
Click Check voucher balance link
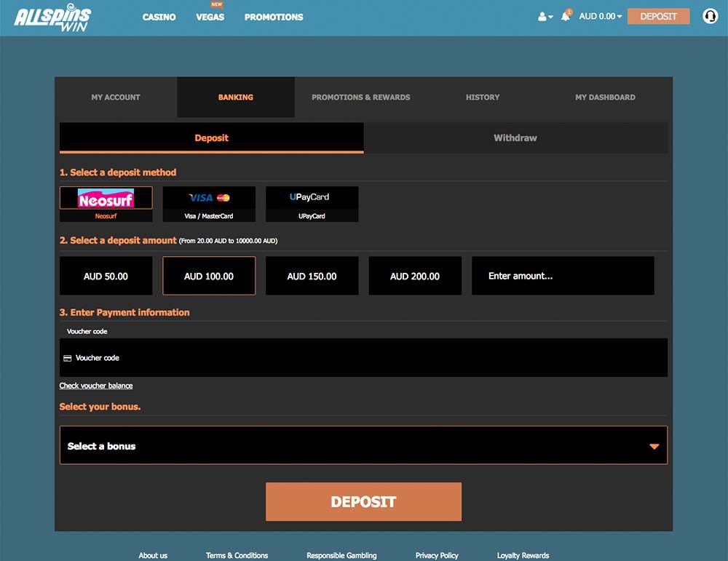[96, 386]
